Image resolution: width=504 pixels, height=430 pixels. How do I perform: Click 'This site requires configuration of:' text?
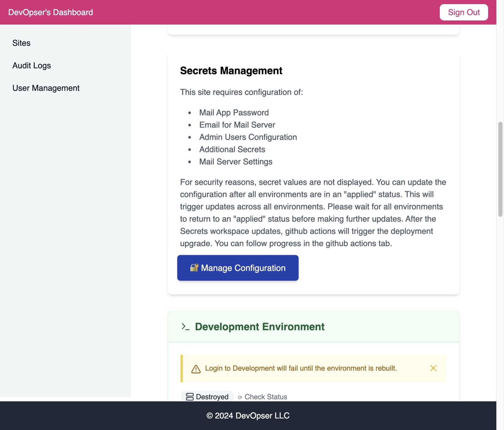(x=241, y=92)
